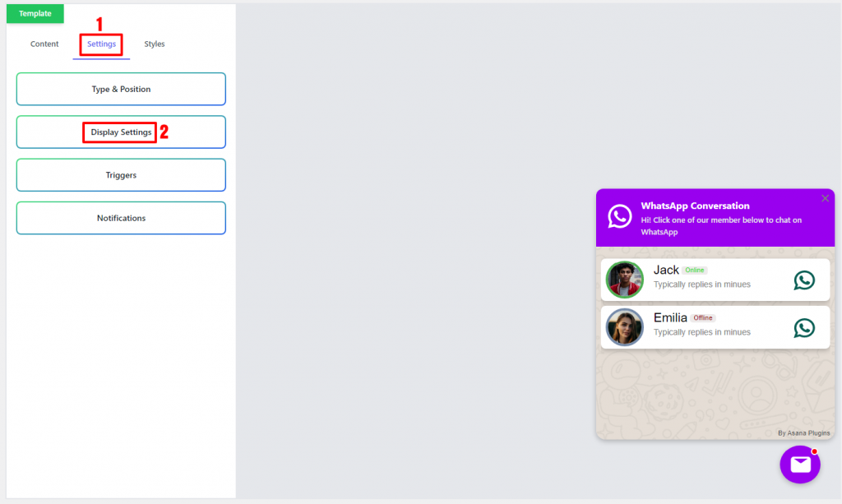Toggle Jack's Online status badge
Screen dimensions: 842x504
[694, 270]
